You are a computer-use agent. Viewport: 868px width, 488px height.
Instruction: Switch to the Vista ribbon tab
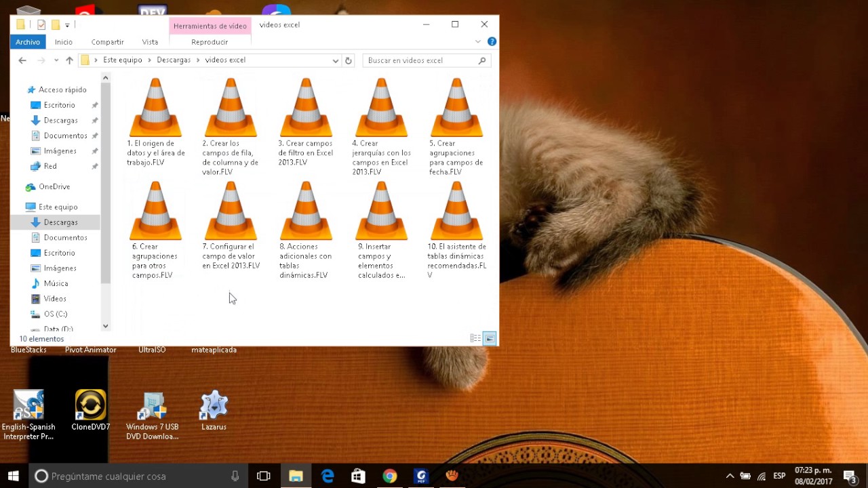point(150,42)
